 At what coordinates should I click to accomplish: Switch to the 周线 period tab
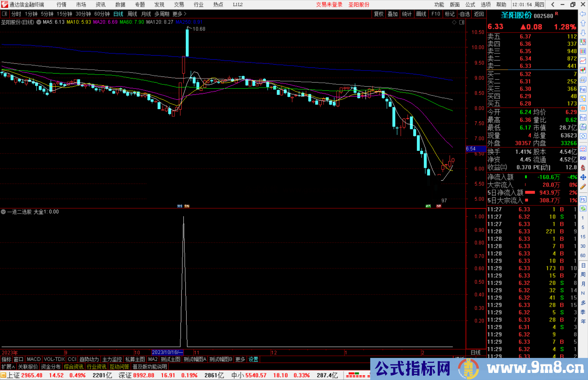(x=132, y=14)
